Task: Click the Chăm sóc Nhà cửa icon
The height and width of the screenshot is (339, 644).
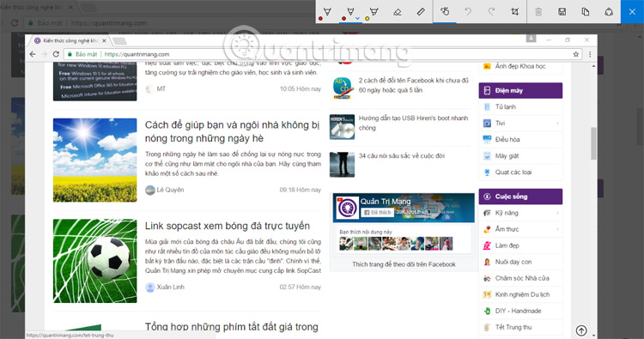Action: pyautogui.click(x=487, y=278)
